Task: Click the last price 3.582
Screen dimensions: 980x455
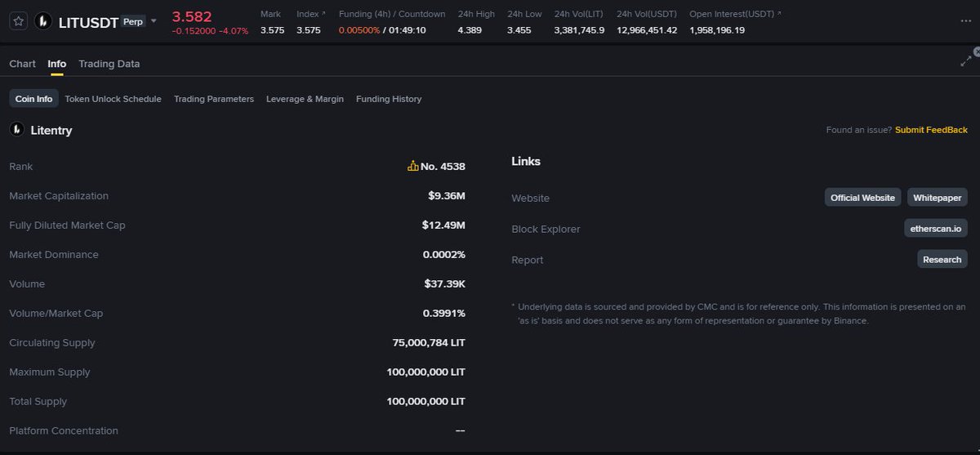Action: (x=192, y=16)
